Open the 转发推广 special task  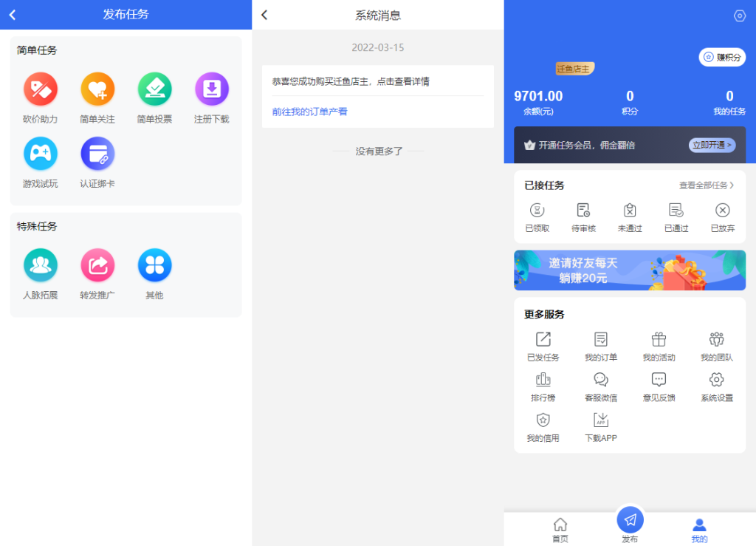pos(97,265)
